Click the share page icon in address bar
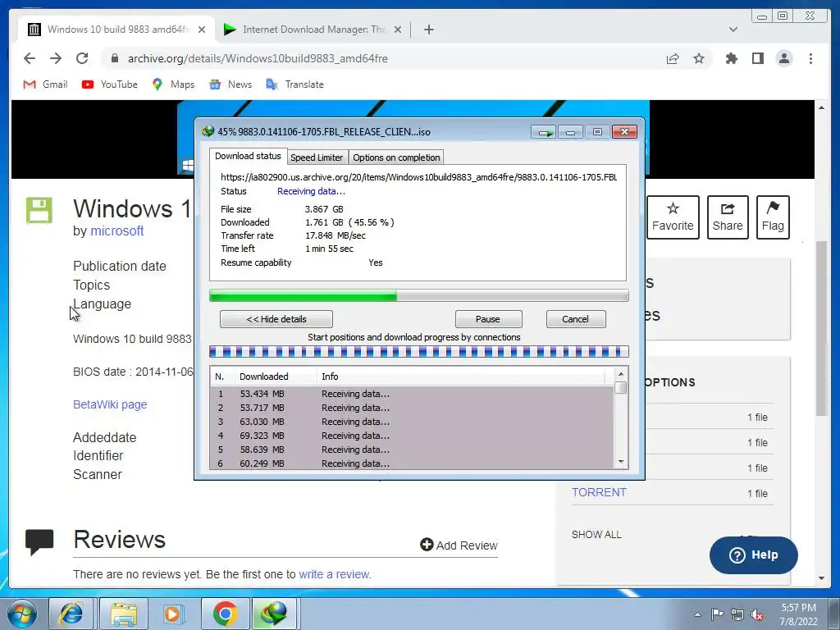Screen dimensions: 840x630 (673, 58)
